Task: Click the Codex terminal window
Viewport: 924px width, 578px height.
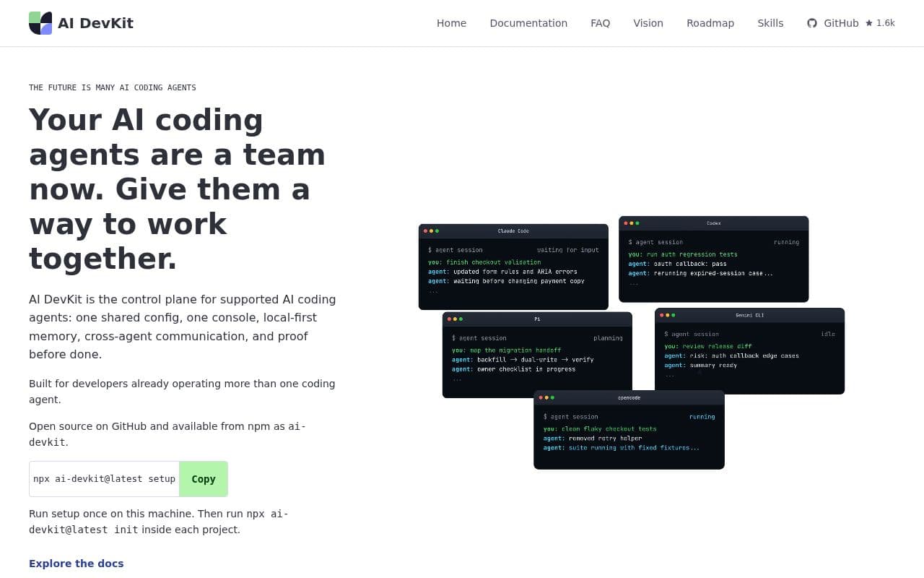Action: pos(713,259)
